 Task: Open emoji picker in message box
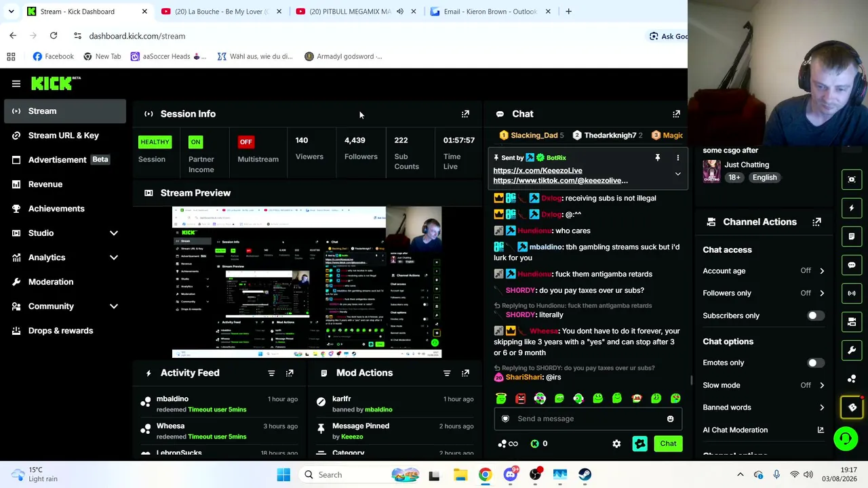[670, 419]
